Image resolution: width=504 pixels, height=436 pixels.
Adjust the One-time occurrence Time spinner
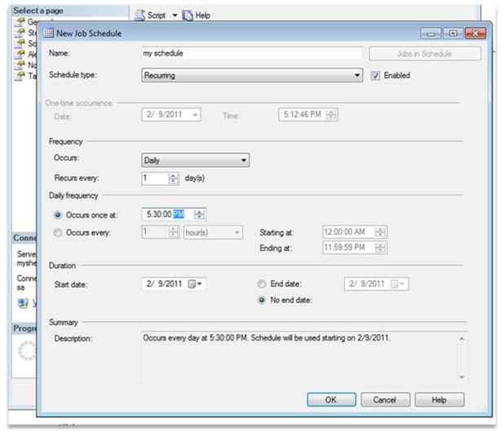[331, 115]
